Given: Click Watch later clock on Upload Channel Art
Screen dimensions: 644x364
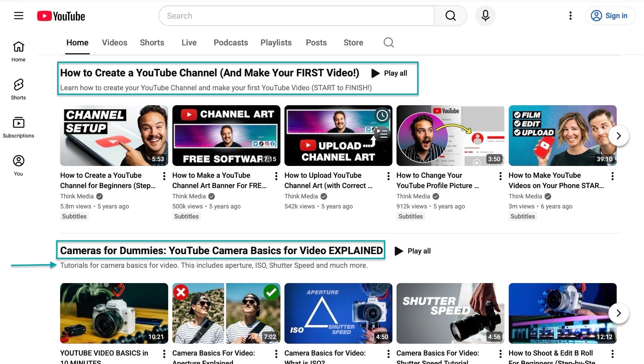Looking at the screenshot, I should coord(382,115).
